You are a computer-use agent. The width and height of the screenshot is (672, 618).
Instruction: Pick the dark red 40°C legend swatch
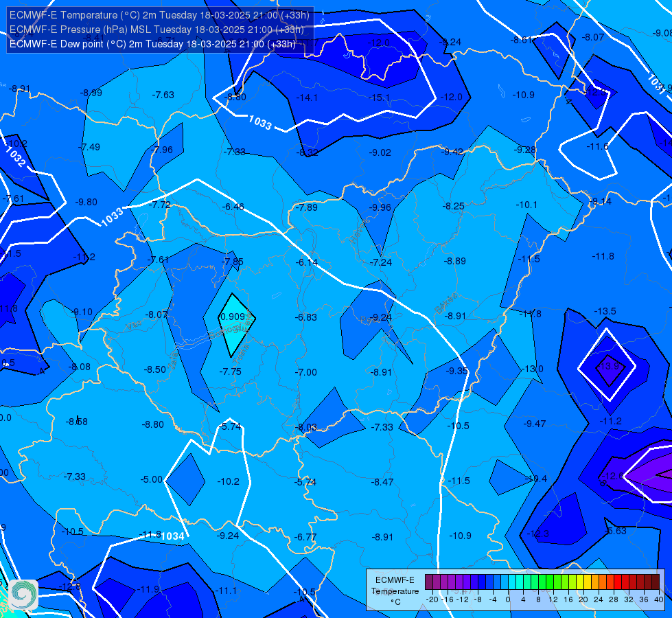tap(656, 582)
